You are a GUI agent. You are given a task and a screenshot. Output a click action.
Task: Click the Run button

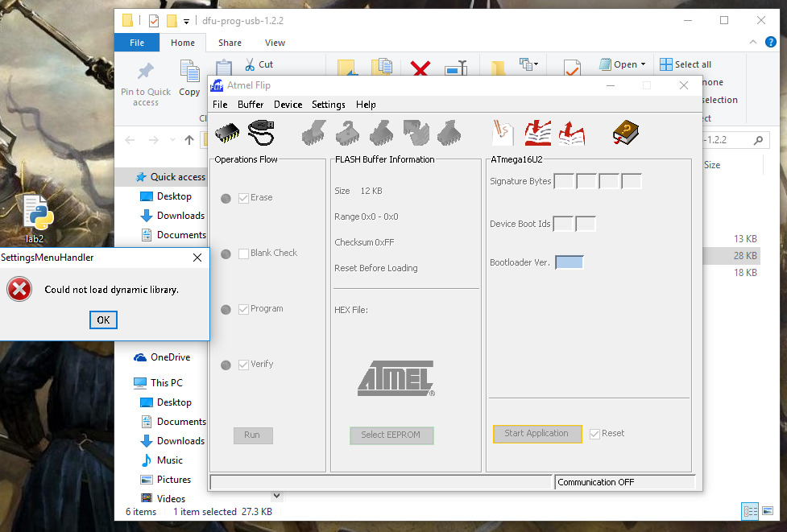[253, 435]
